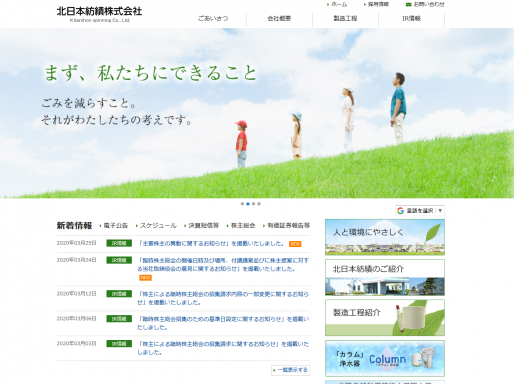
Task: Select the 2020年03月24日 date text
Action: 76,260
